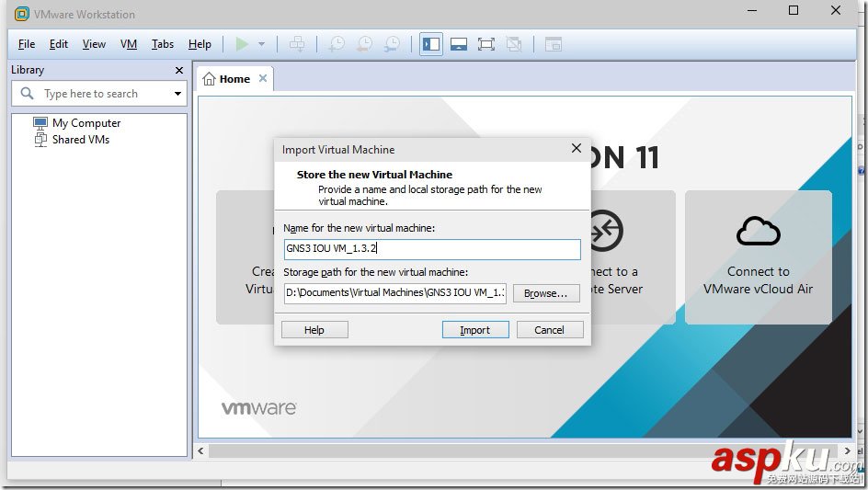Click the Connect to VMware vCloud Air tile
Viewport: 868px width, 490px height.
pyautogui.click(x=758, y=256)
